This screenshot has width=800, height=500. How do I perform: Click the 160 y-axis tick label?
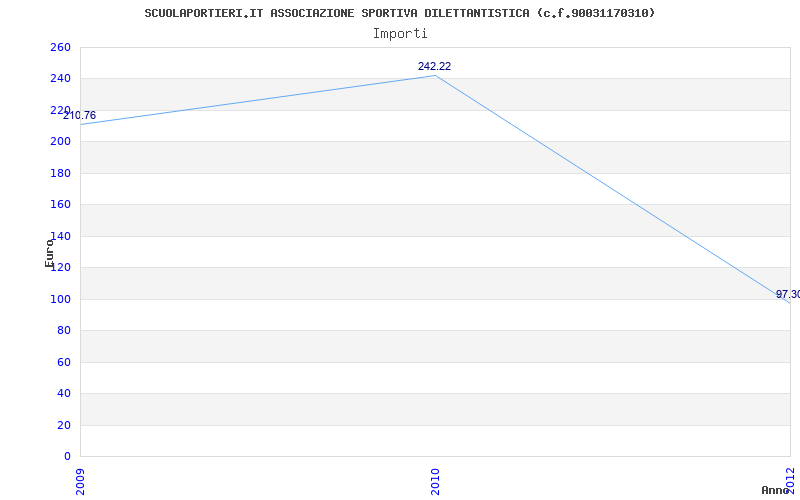coord(60,205)
